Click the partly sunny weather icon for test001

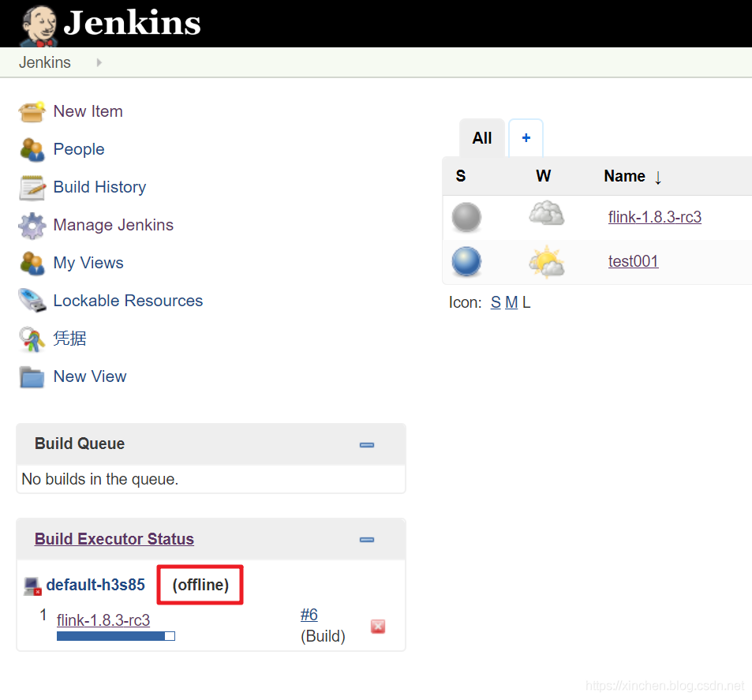(546, 261)
